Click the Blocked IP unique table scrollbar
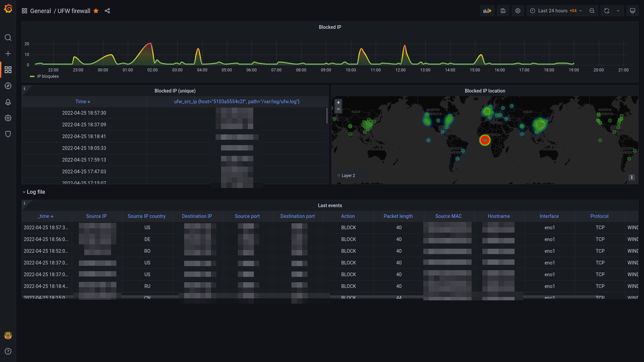 [327, 116]
